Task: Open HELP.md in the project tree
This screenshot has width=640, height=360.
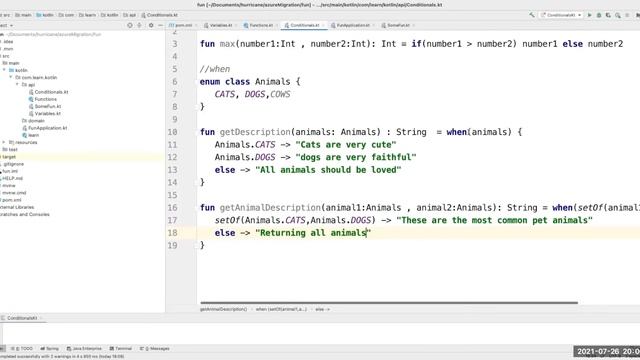Action: (x=12, y=178)
